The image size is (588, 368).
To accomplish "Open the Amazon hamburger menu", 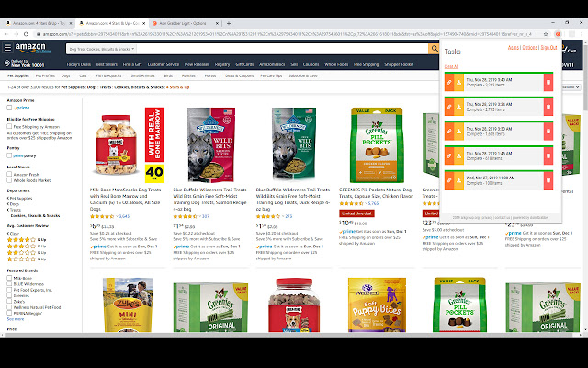I will 7,48.
